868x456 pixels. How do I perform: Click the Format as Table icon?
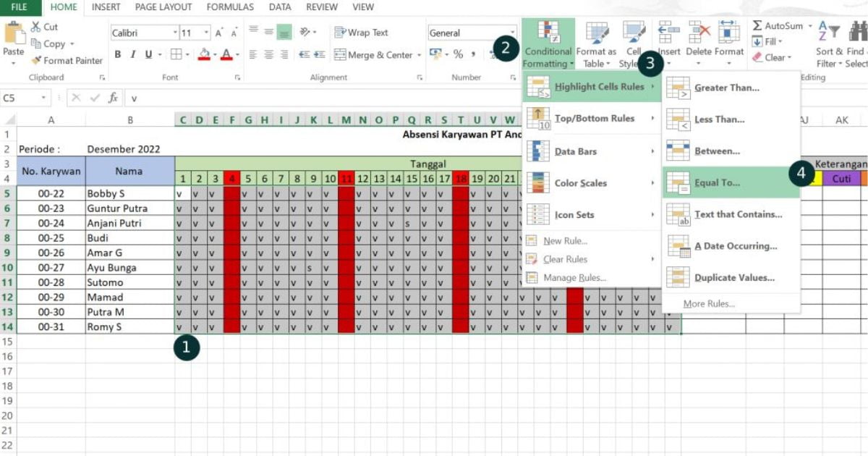[x=597, y=33]
